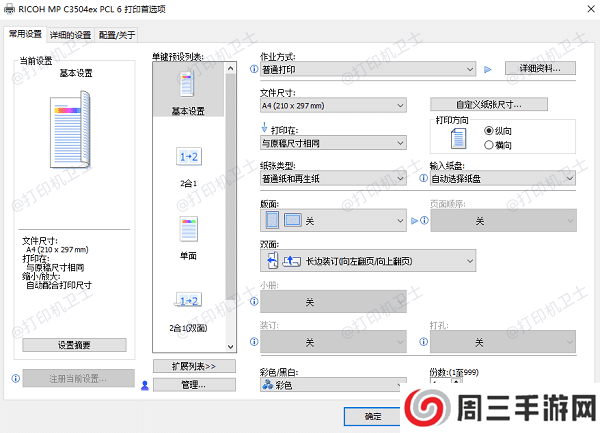Click the printer icon in title bar

pyautogui.click(x=10, y=9)
